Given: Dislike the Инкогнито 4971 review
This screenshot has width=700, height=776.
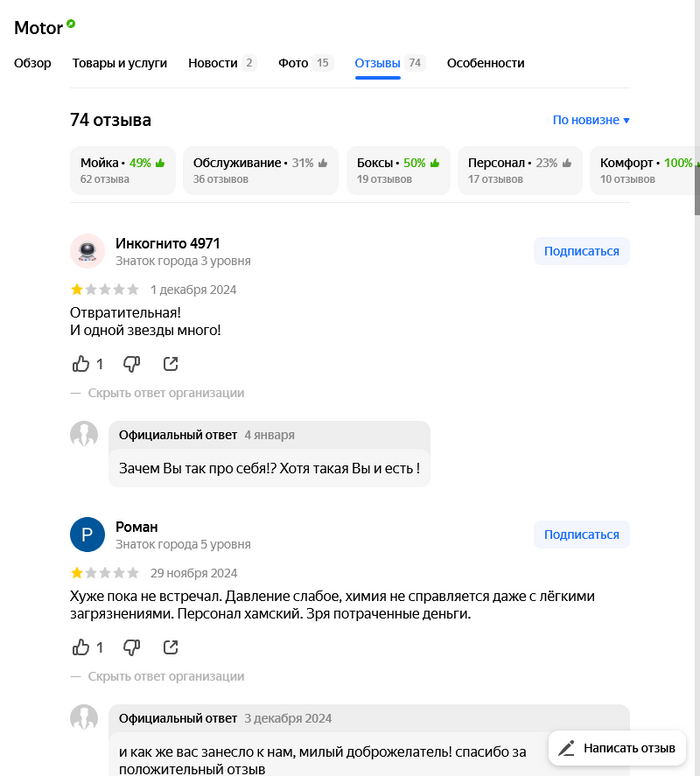Looking at the screenshot, I should point(131,364).
